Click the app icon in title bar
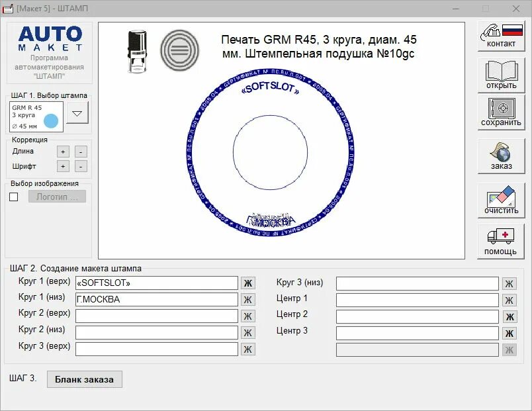Image resolution: width=532 pixels, height=411 pixels. pyautogui.click(x=7, y=9)
